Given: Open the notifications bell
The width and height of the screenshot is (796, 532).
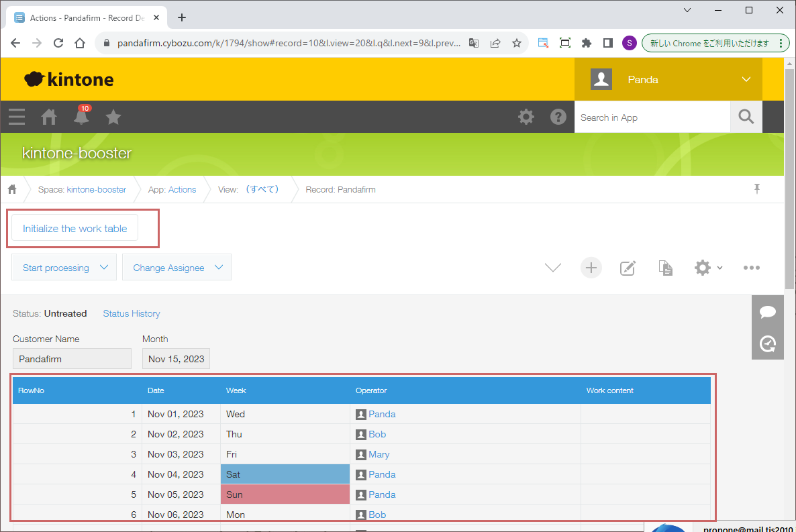Looking at the screenshot, I should 81,117.
